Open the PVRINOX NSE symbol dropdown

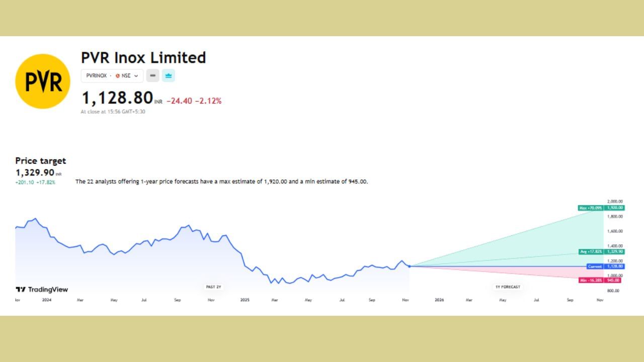pos(112,76)
